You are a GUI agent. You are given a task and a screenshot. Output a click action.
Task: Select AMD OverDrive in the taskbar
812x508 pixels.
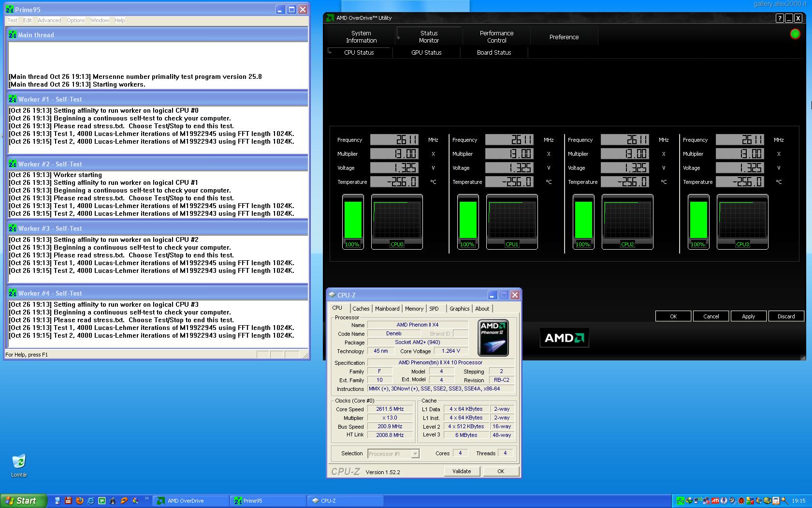pyautogui.click(x=191, y=501)
